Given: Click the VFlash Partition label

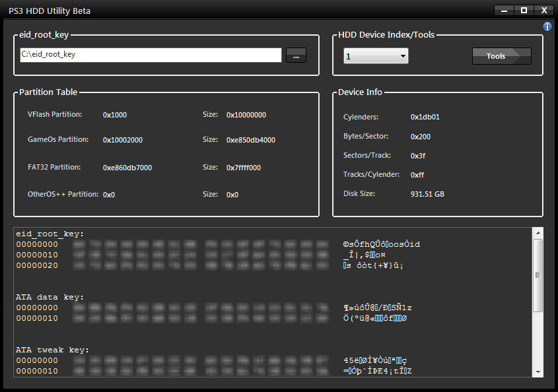Looking at the screenshot, I should tap(55, 115).
